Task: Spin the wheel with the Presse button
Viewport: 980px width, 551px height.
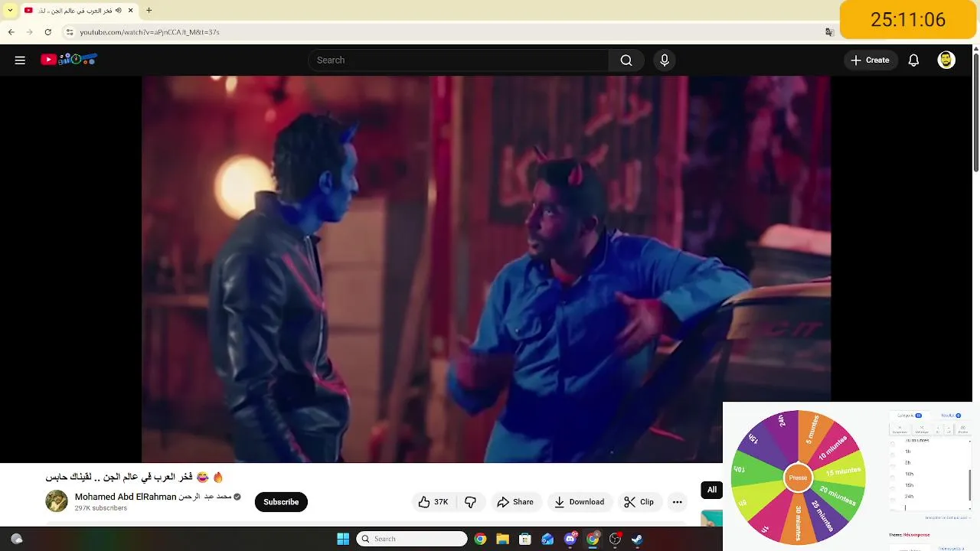Action: pyautogui.click(x=798, y=478)
